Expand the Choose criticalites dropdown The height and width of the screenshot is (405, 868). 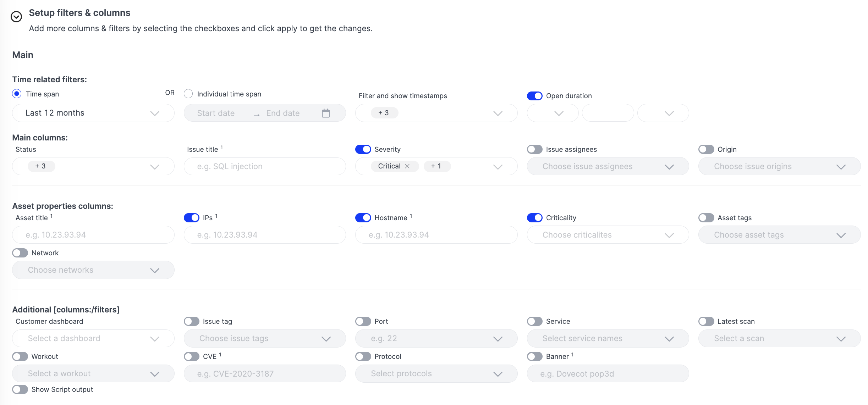608,235
